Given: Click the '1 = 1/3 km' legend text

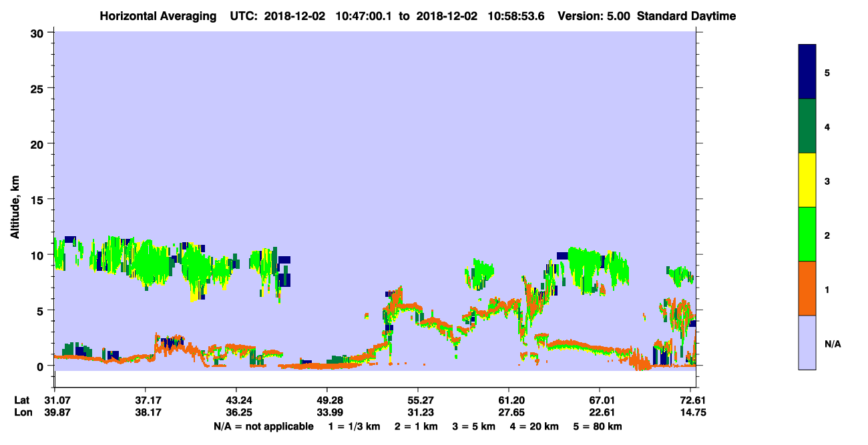Looking at the screenshot, I should pyautogui.click(x=355, y=426).
